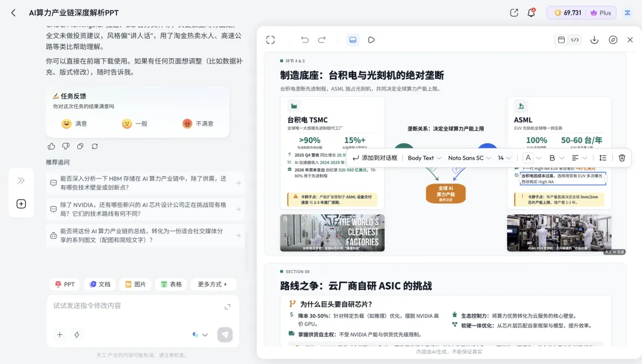
Task: Select the 社交媒体 系列图文 follow-up question
Action: (x=146, y=236)
